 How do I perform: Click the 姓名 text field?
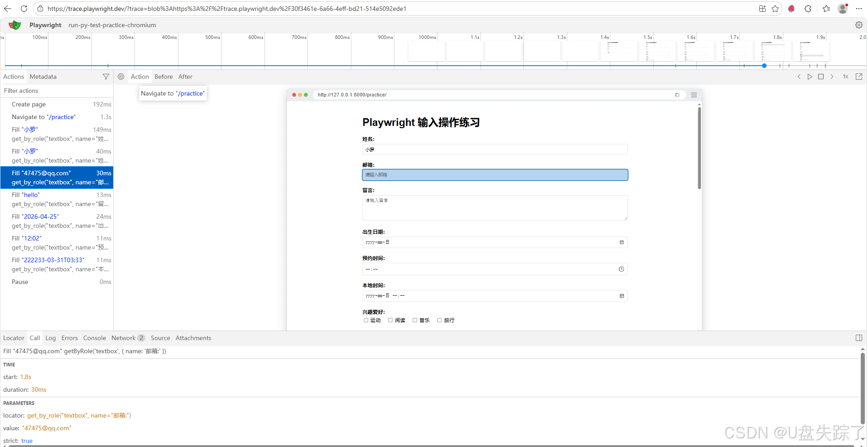[495, 149]
